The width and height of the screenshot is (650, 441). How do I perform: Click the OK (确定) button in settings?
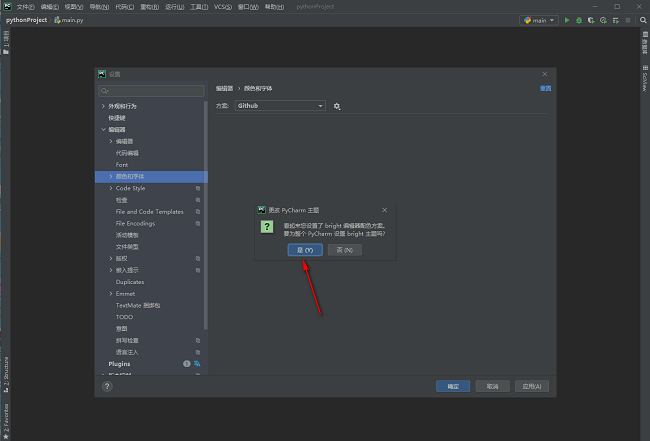click(453, 386)
